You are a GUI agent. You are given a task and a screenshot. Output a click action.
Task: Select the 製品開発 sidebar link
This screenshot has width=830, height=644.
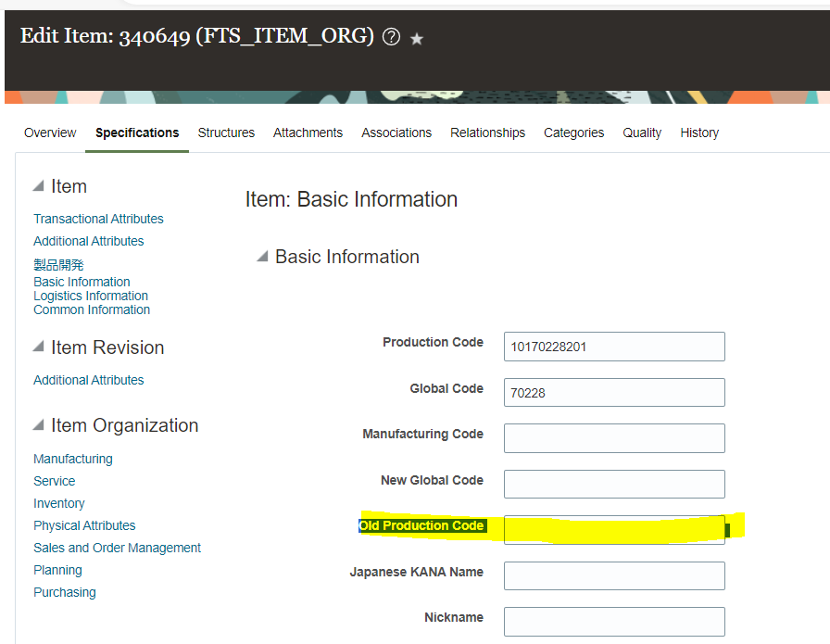click(58, 264)
